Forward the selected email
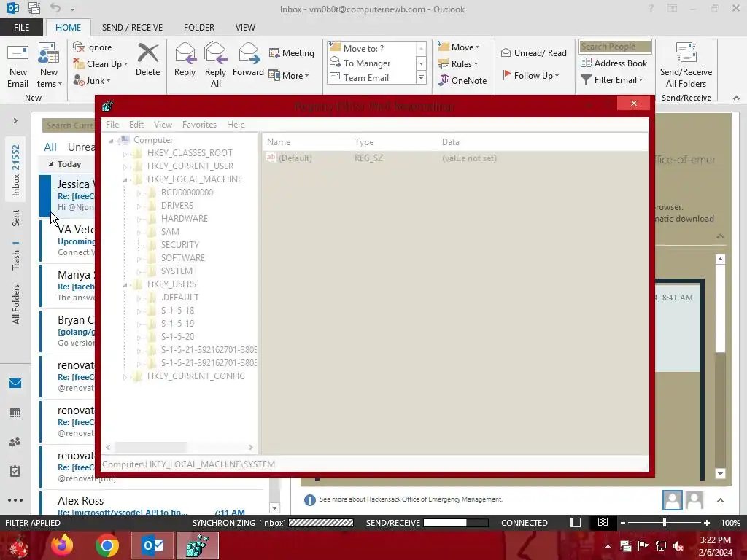Image resolution: width=747 pixels, height=560 pixels. (248, 60)
